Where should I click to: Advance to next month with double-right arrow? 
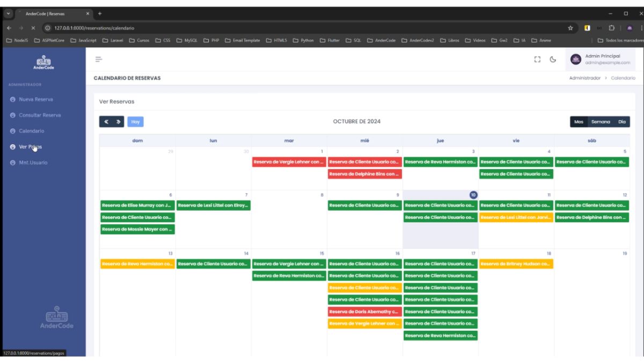click(119, 122)
